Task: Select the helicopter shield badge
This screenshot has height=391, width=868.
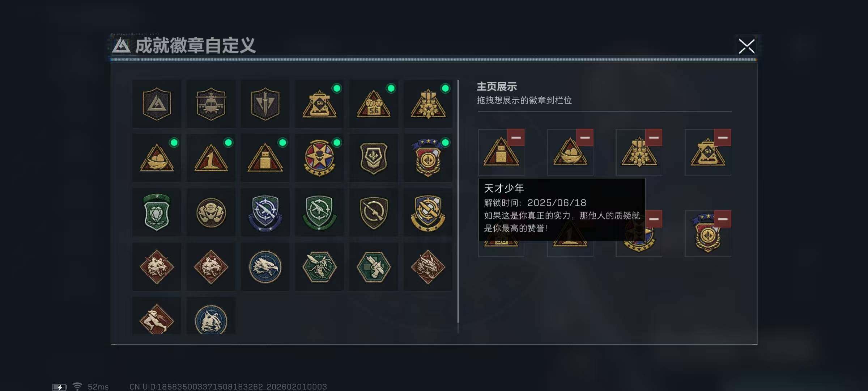Action: (211, 104)
